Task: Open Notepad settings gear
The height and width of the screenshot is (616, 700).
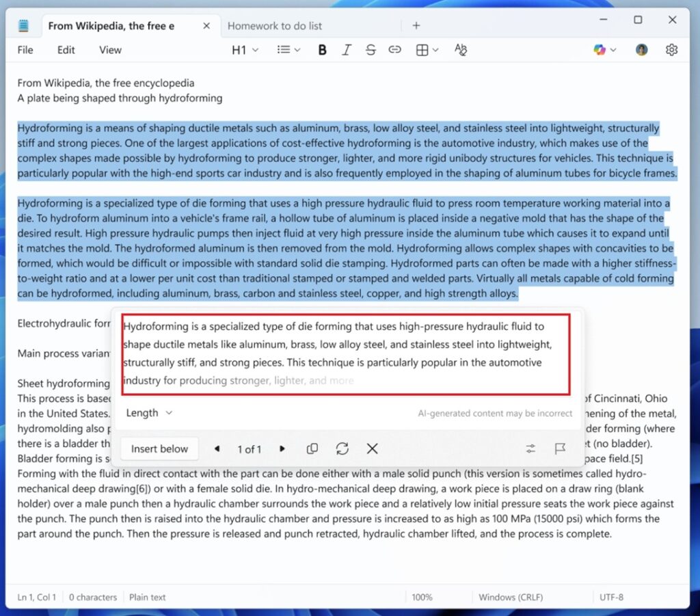Action: [671, 49]
